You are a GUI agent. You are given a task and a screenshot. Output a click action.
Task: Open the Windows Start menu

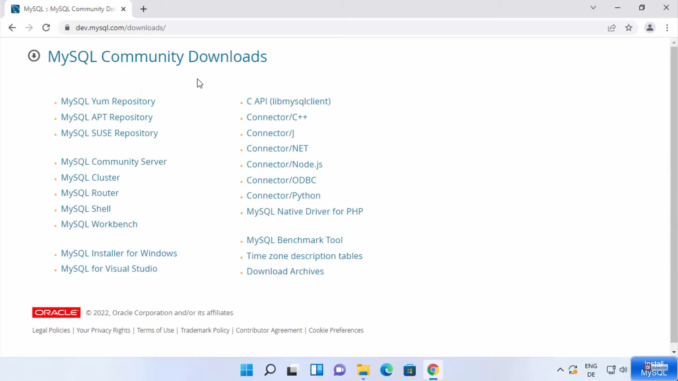coord(247,370)
